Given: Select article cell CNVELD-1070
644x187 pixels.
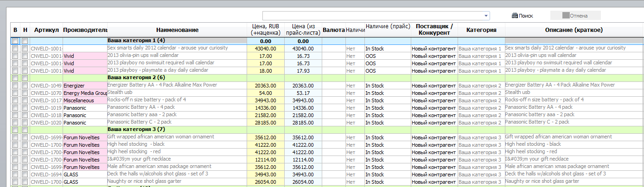Looking at the screenshot, I should [x=46, y=93].
